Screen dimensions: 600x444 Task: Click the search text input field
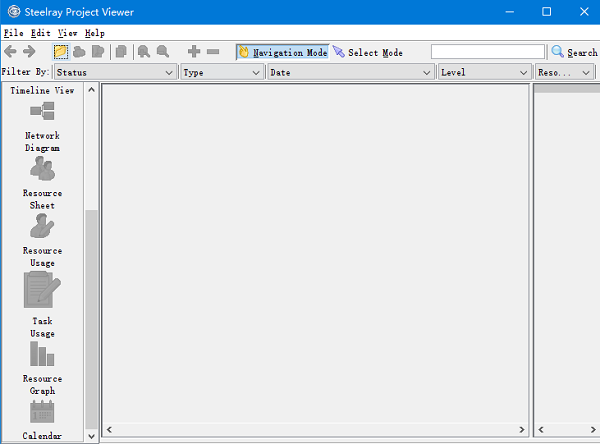(487, 52)
